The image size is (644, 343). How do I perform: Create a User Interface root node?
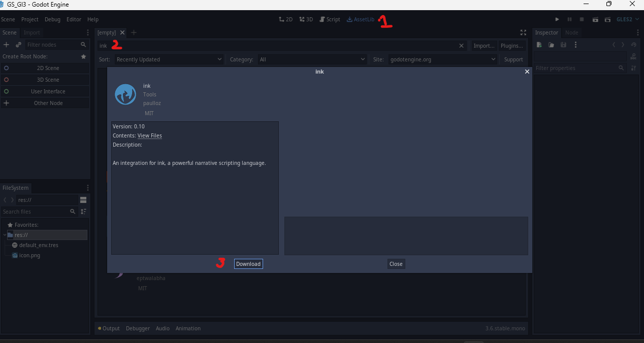[45, 91]
